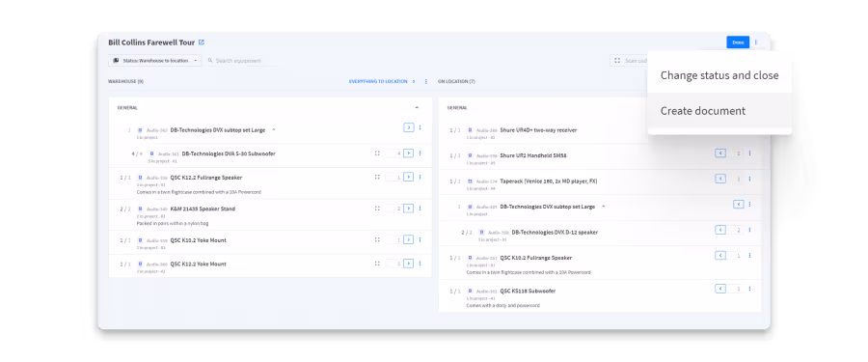
Task: Choose Create document from the menu
Action: point(719,111)
